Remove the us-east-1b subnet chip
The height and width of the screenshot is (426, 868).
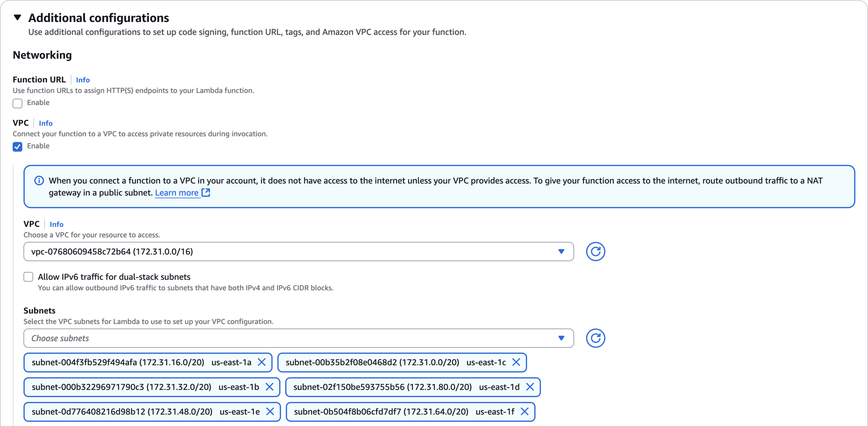coord(269,387)
